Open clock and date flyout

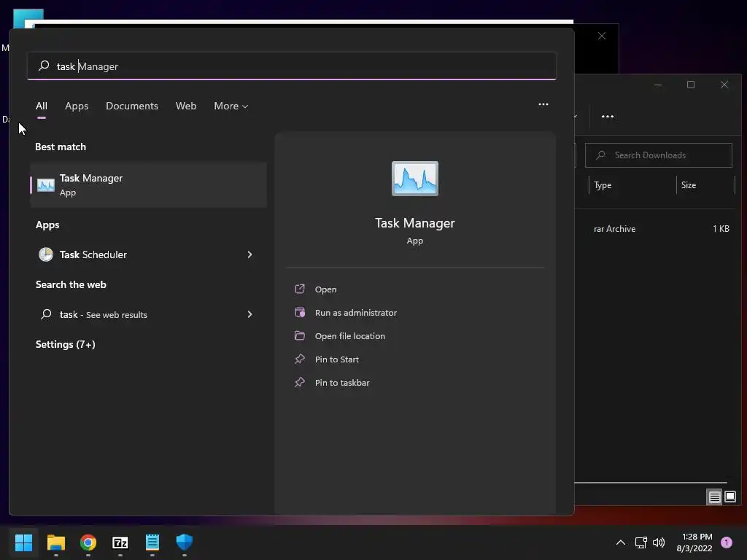point(694,542)
